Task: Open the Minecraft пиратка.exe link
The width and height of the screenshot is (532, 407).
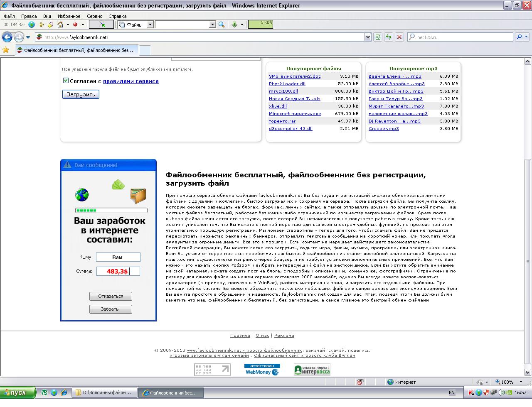Action: tap(295, 113)
